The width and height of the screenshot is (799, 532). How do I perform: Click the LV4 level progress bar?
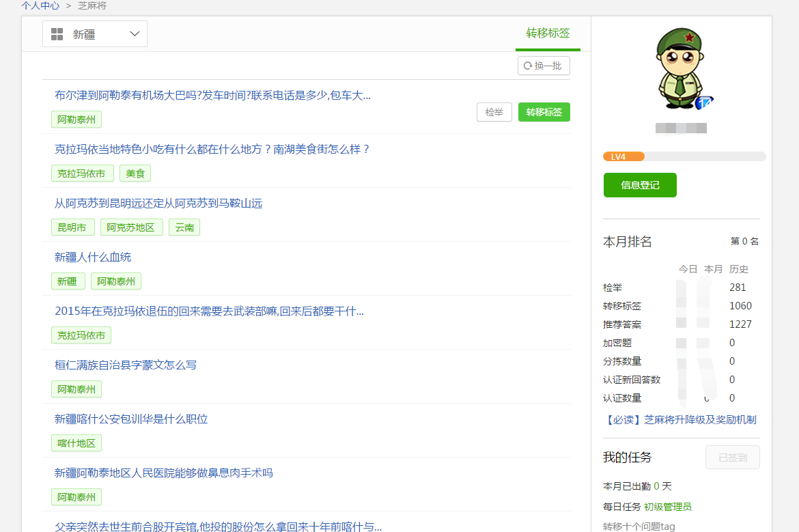(684, 156)
